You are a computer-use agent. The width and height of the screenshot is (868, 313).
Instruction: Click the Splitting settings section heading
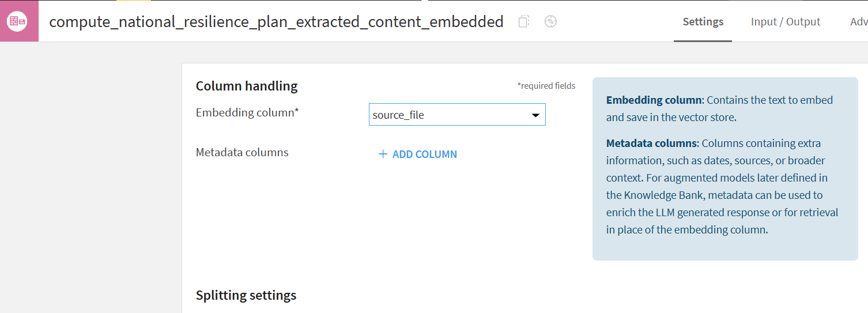[x=246, y=295]
